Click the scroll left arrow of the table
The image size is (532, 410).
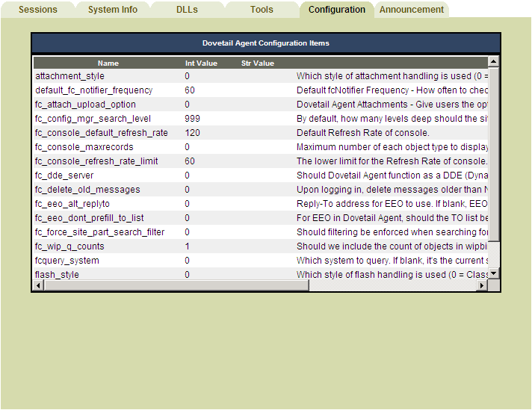(38, 285)
